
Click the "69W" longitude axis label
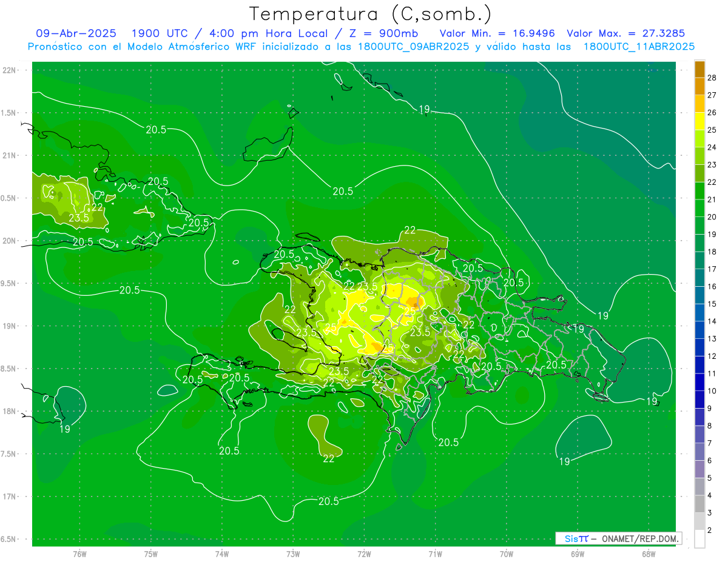click(577, 554)
